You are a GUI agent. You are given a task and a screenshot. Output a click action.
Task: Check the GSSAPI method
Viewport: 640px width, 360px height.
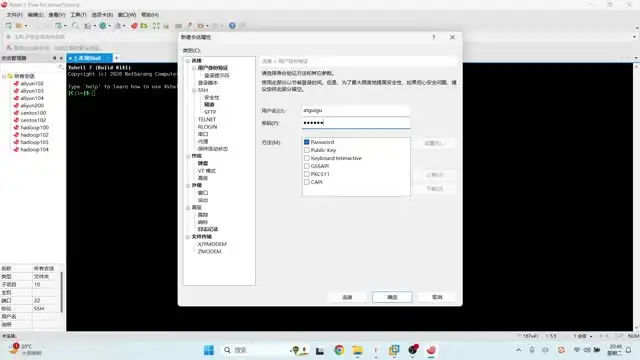(x=307, y=166)
